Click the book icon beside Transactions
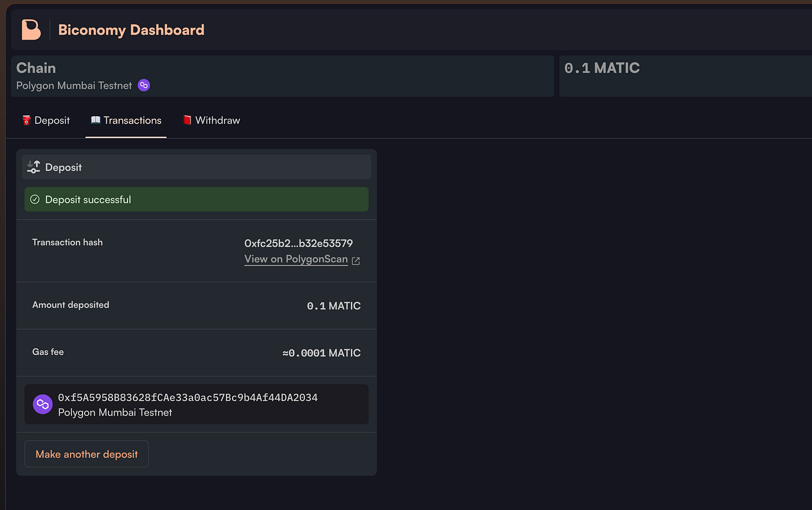Viewport: 812px width, 510px height. click(95, 120)
